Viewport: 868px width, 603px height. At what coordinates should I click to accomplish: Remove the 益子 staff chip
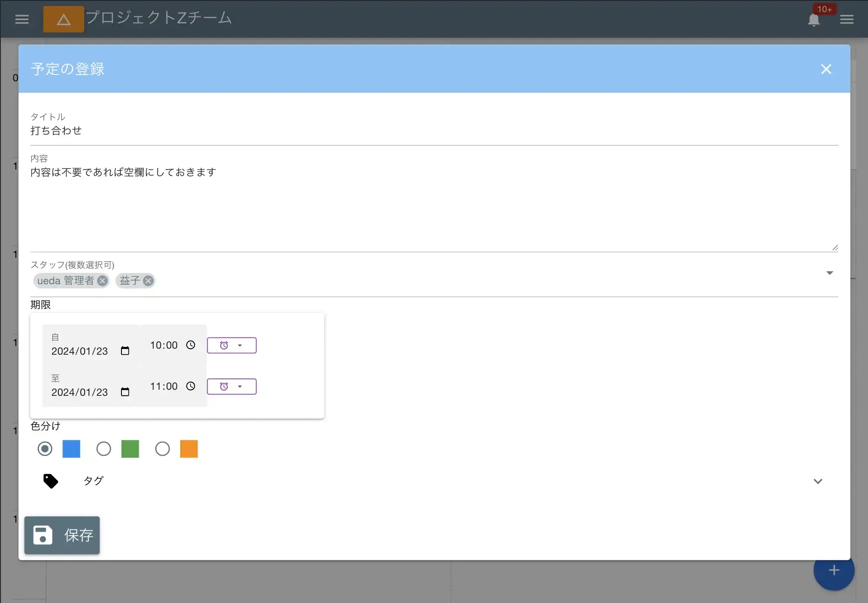click(149, 281)
